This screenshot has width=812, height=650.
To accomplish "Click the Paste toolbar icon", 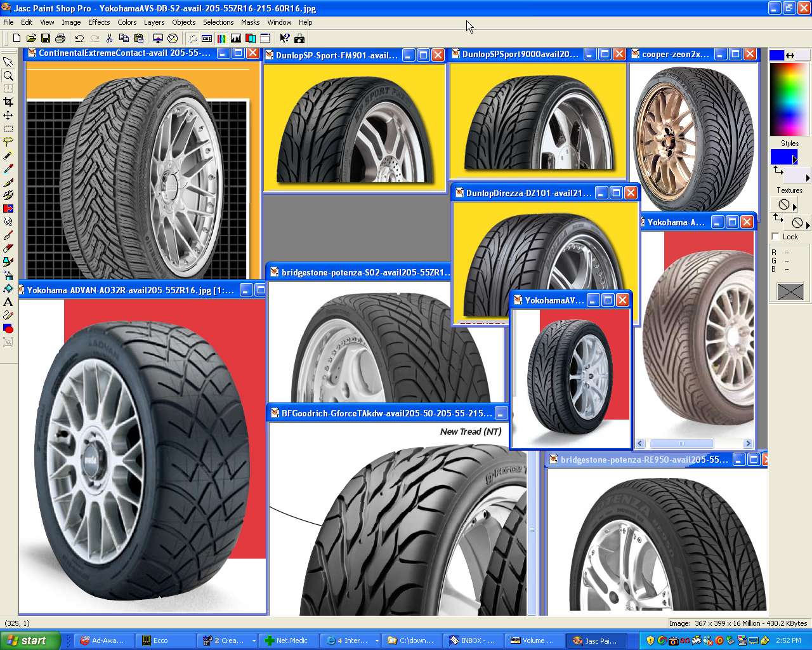I will pos(138,38).
